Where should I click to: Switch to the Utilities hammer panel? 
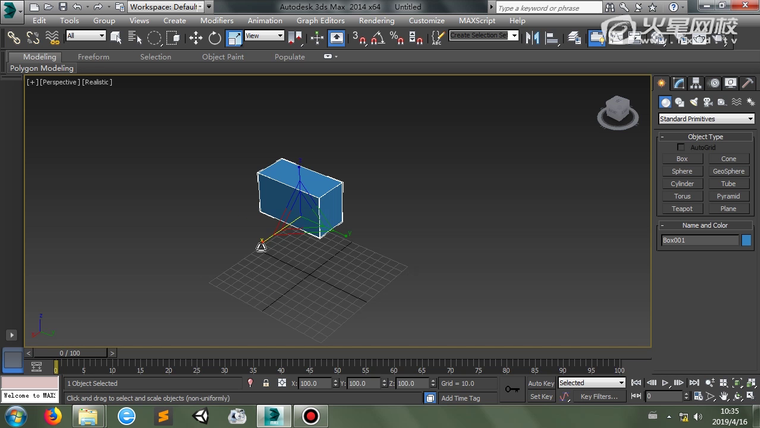pyautogui.click(x=747, y=84)
